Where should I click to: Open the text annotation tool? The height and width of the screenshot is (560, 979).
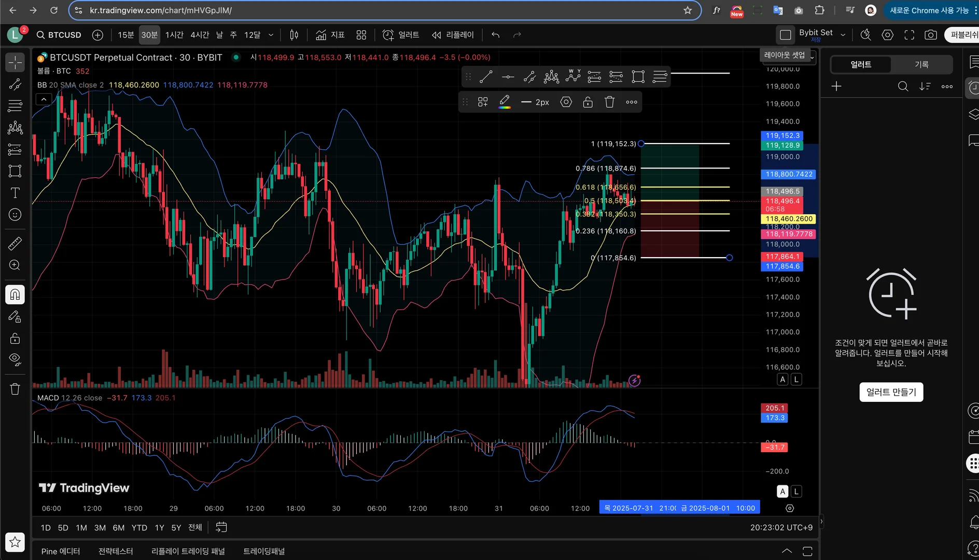tap(15, 193)
